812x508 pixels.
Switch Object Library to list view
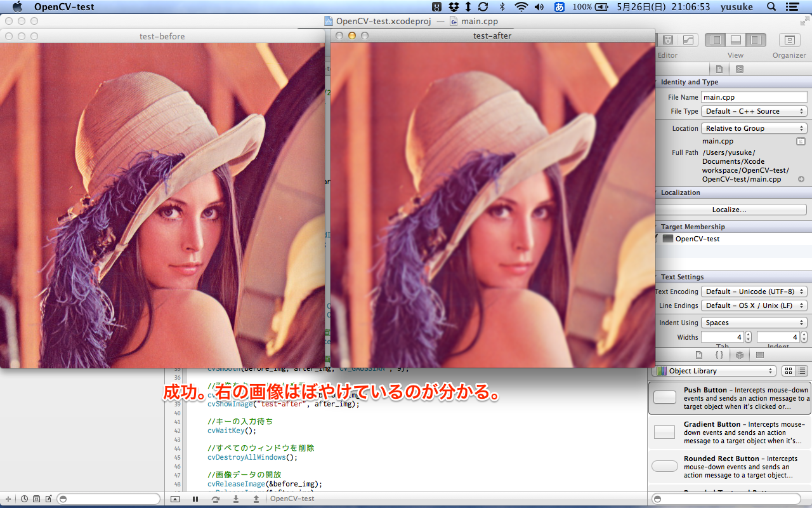(801, 371)
